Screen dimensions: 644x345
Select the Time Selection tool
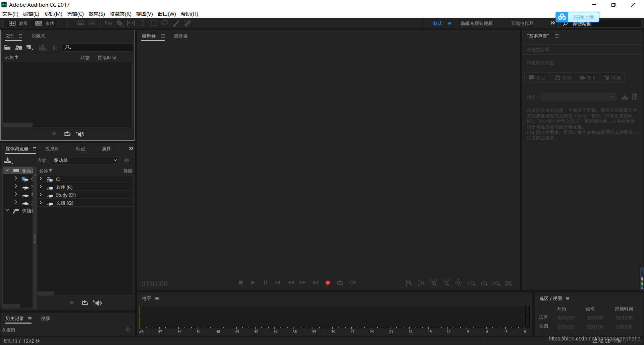click(x=142, y=23)
